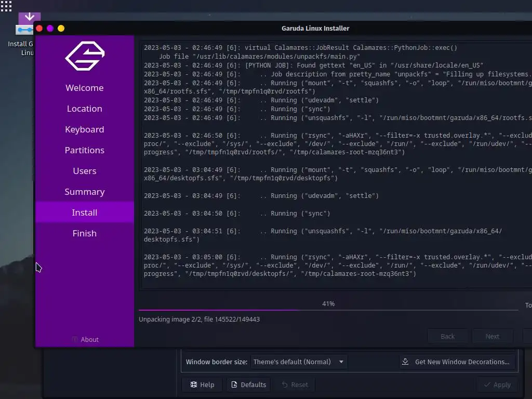Switch to the Partitions step
Screen dimensions: 532x399
pyautogui.click(x=85, y=150)
